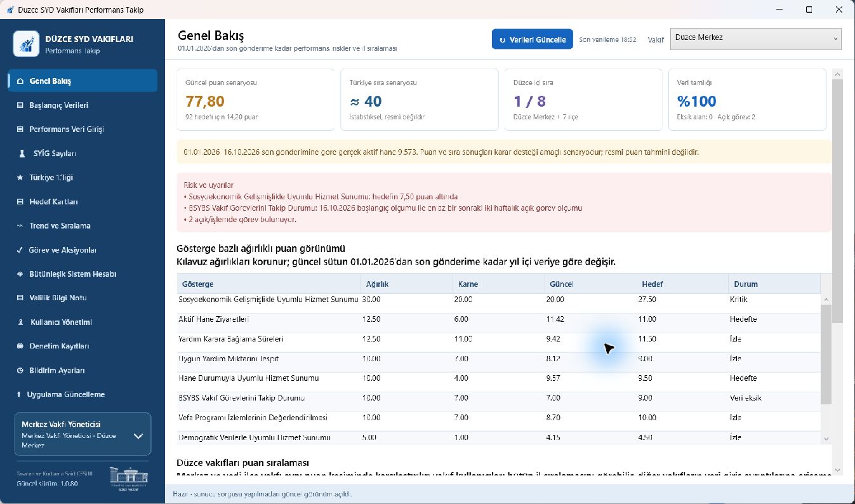Click the Hedef Kartları sidebar icon
This screenshot has height=504, width=855.
coord(20,202)
